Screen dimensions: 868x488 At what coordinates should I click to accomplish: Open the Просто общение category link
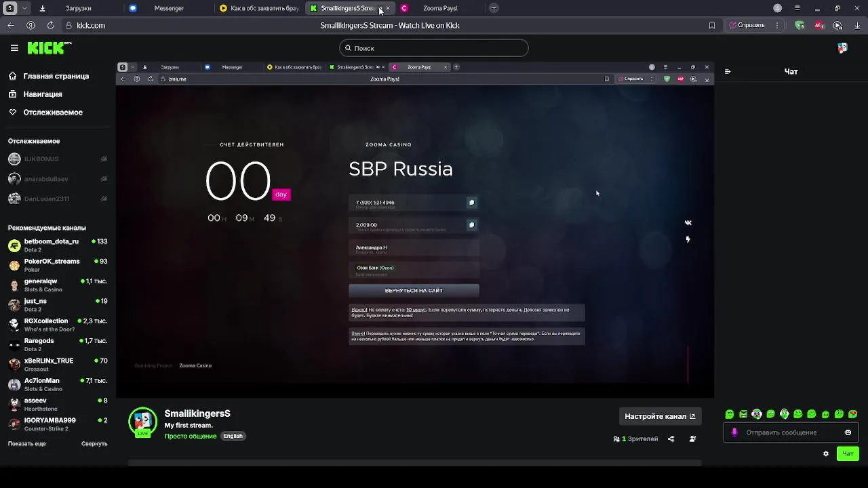click(191, 436)
